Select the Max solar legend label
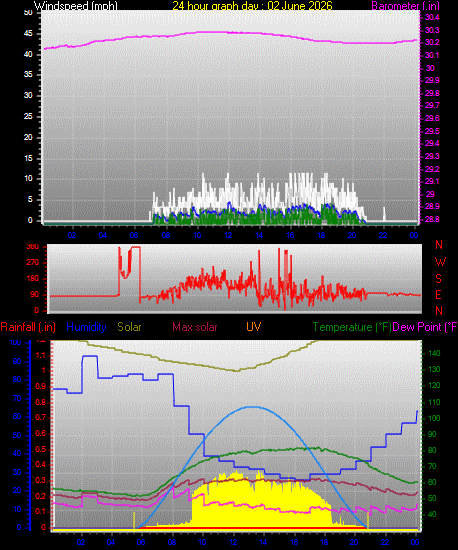Image resolution: width=458 pixels, height=550 pixels. [x=195, y=327]
